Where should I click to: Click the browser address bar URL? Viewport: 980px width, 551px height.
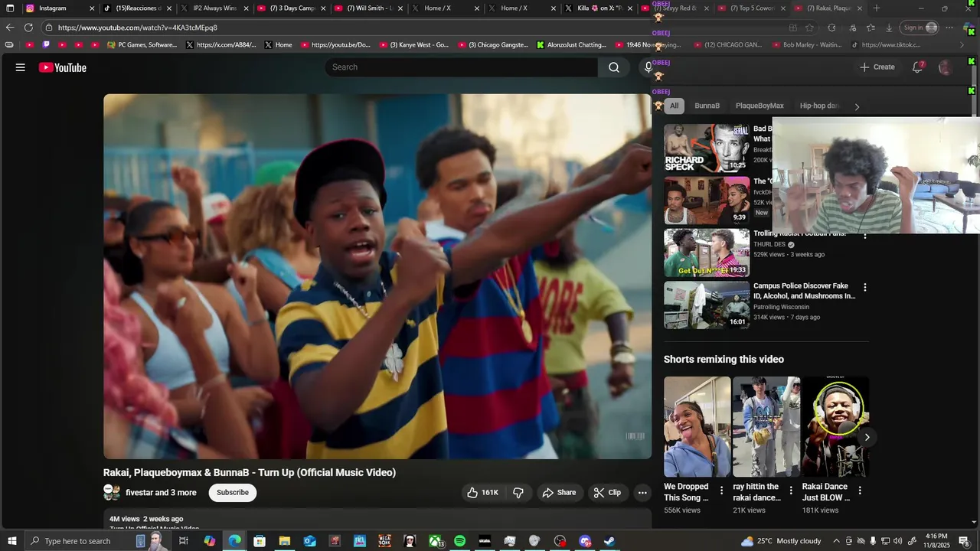pos(138,28)
